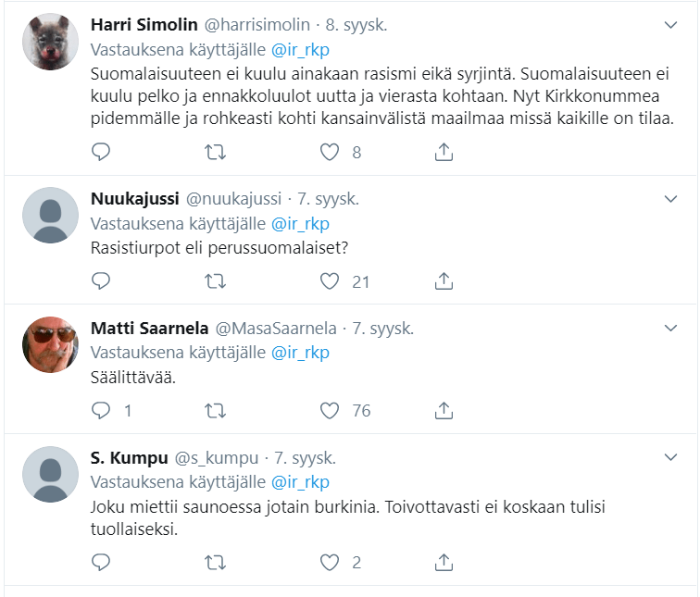This screenshot has width=700, height=597.
Task: Open chevron menu on Matti Saarnela's tweet
Action: tap(671, 329)
